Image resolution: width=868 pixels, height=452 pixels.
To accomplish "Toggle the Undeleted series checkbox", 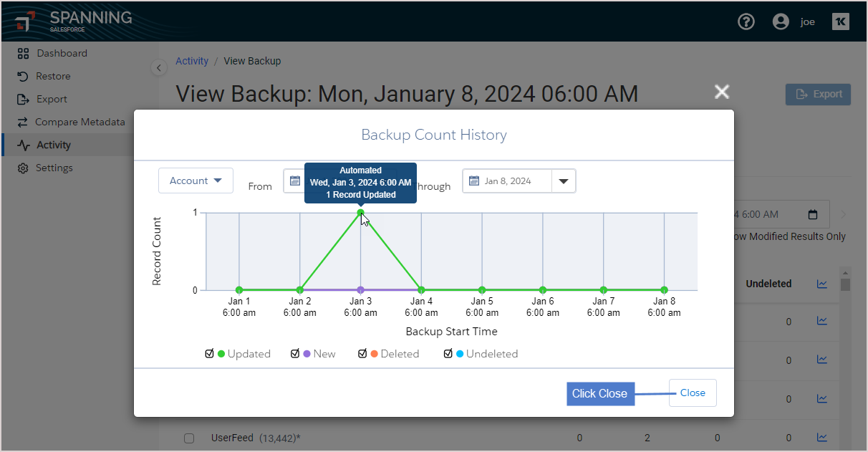I will point(448,353).
